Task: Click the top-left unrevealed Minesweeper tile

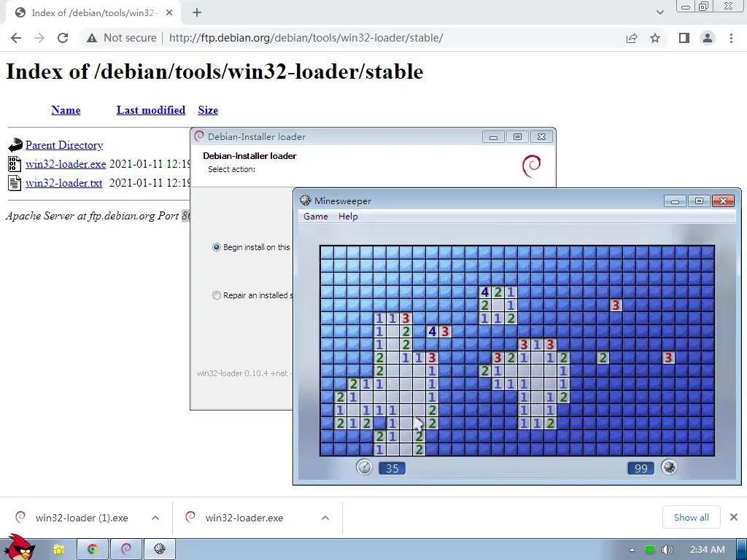Action: tap(327, 253)
